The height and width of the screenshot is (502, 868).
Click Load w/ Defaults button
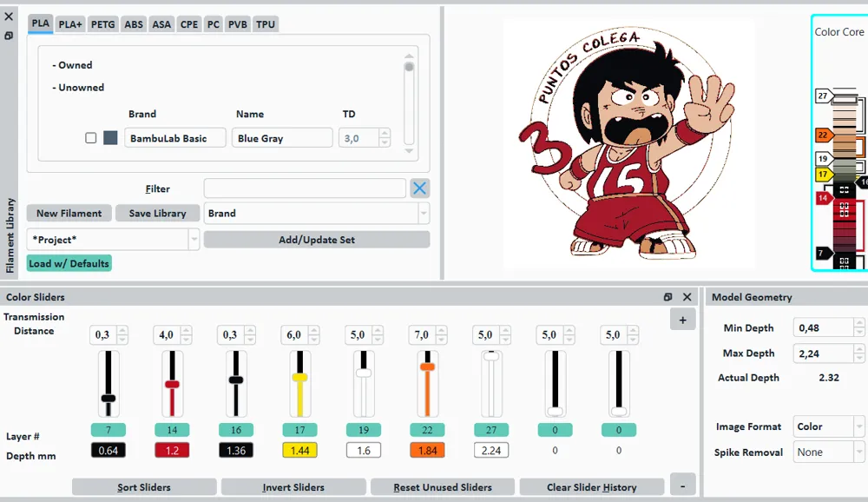click(x=69, y=263)
